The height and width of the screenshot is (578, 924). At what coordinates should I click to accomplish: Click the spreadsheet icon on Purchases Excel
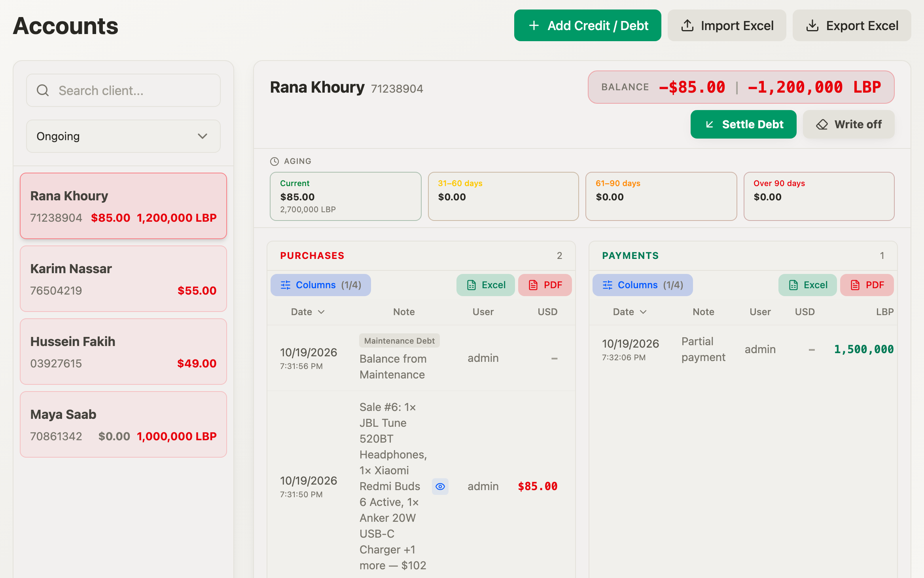[x=471, y=285]
